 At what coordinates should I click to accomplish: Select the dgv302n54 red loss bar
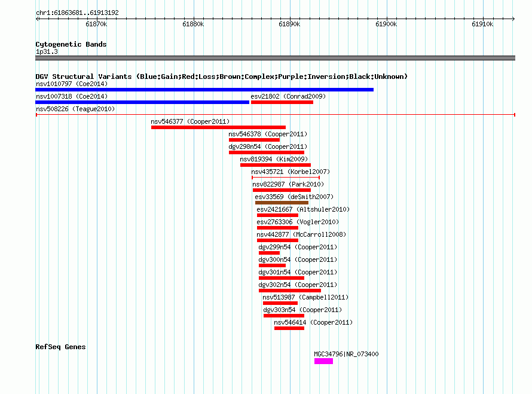[x=290, y=291]
